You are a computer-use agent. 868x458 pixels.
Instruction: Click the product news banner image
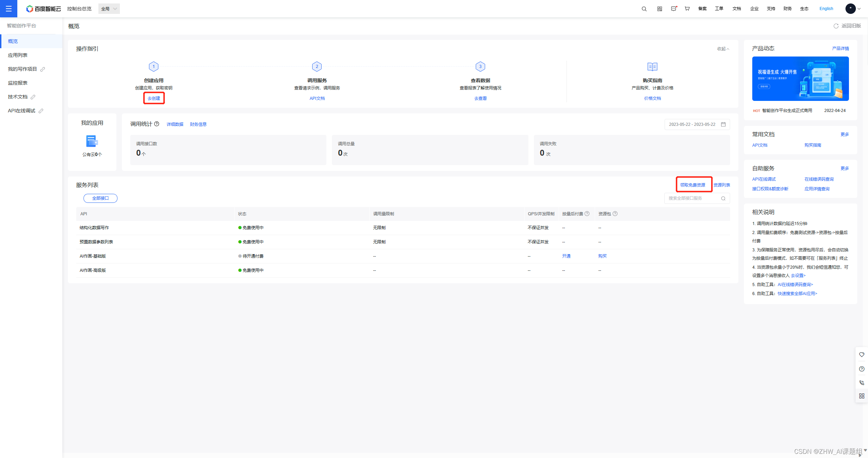click(x=800, y=79)
